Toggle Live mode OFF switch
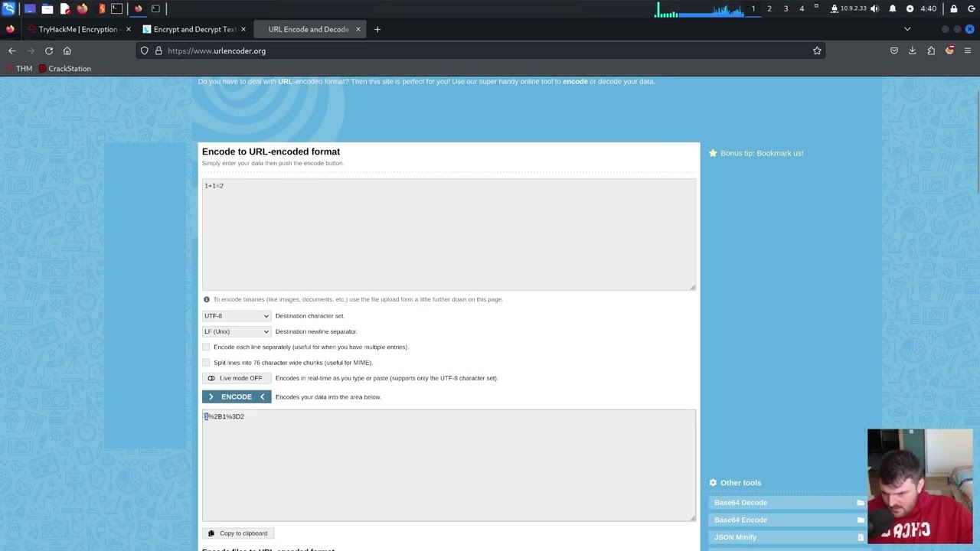 point(237,378)
